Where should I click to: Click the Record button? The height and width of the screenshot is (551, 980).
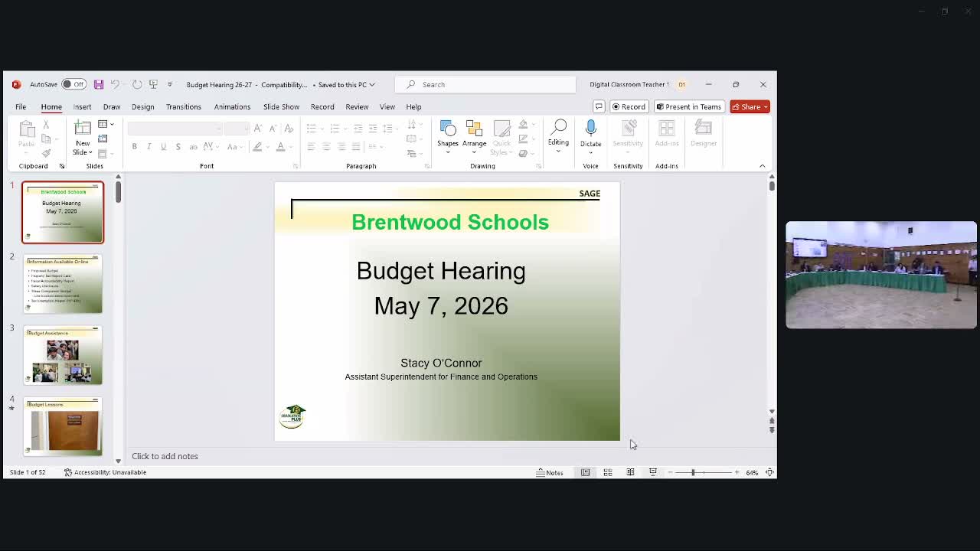tap(629, 106)
